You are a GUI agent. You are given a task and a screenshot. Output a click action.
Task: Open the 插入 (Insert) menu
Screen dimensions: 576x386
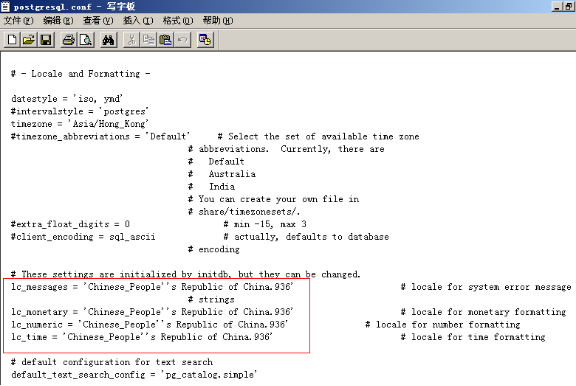click(138, 21)
